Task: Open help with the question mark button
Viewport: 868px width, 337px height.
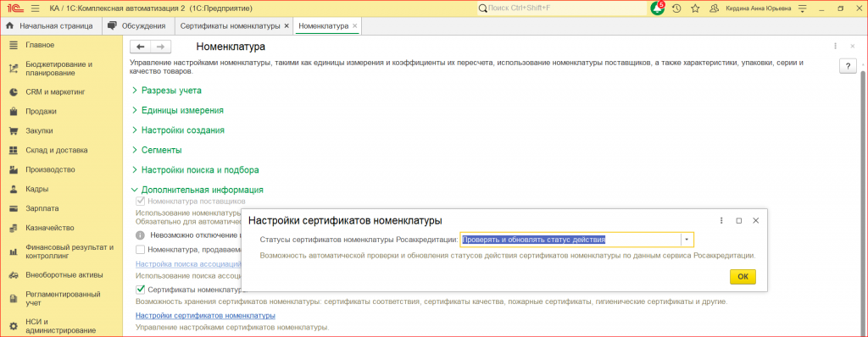Action: click(848, 66)
